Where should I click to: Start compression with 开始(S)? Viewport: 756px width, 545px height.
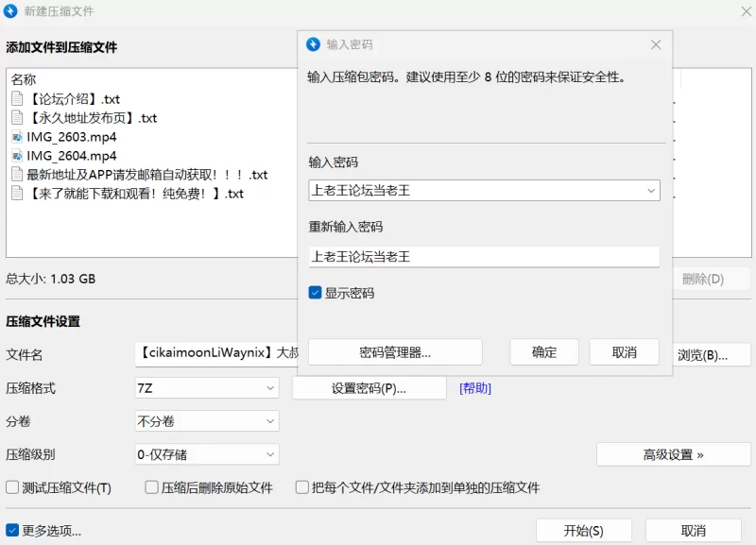[x=583, y=531]
